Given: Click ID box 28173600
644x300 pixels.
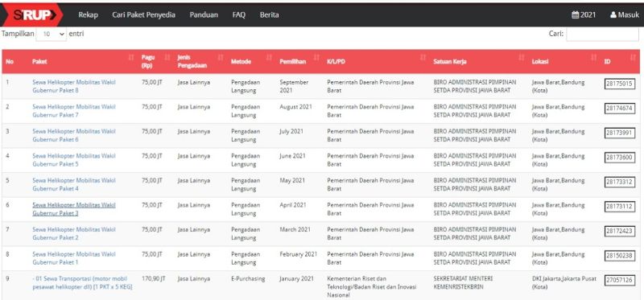Looking at the screenshot, I should click(x=620, y=158).
